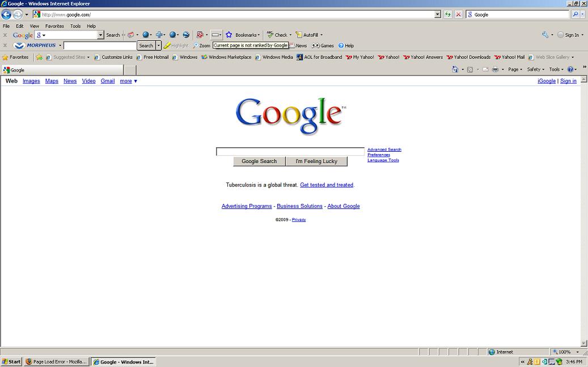Open Games in the Morpheus toolbar
Viewport: 588px width, 367px height.
[323, 46]
